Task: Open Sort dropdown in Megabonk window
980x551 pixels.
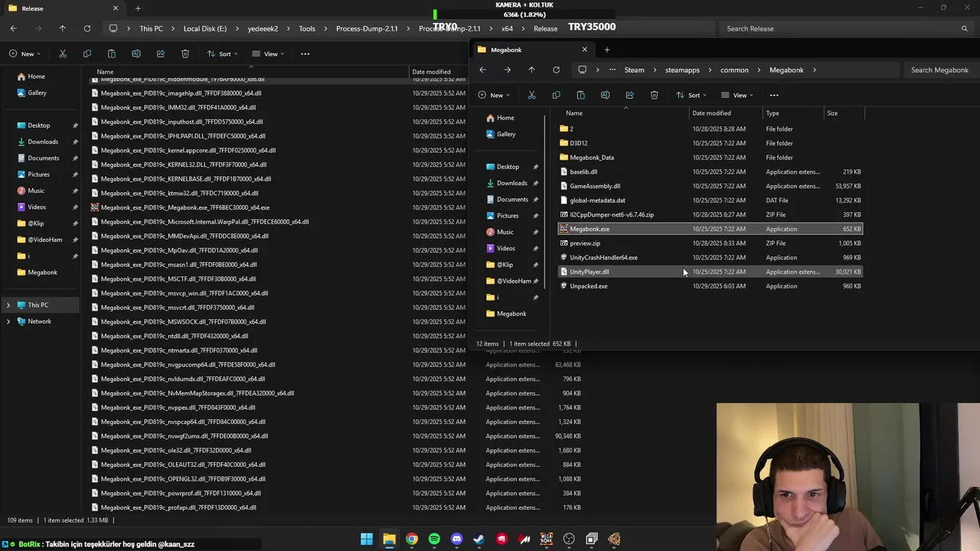Action: [691, 95]
